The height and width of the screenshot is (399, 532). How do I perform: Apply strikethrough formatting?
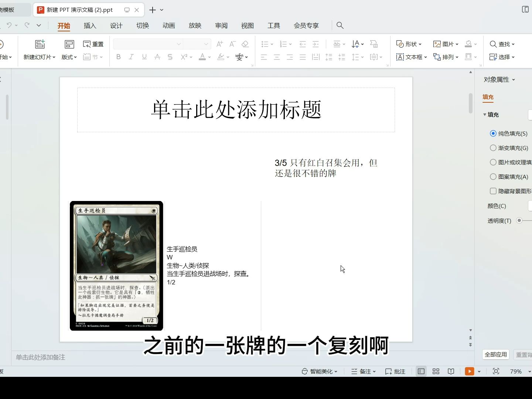(157, 57)
